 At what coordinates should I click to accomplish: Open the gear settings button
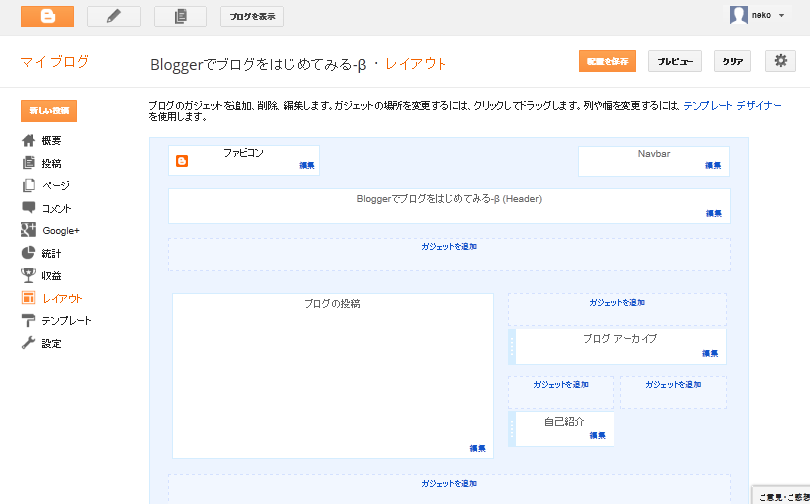pyautogui.click(x=781, y=61)
